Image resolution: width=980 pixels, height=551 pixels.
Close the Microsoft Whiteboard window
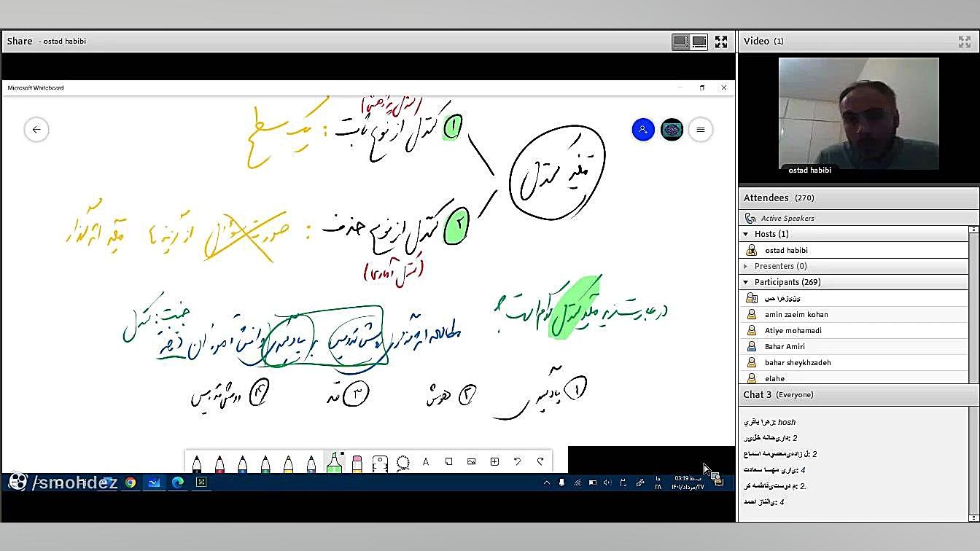click(723, 87)
